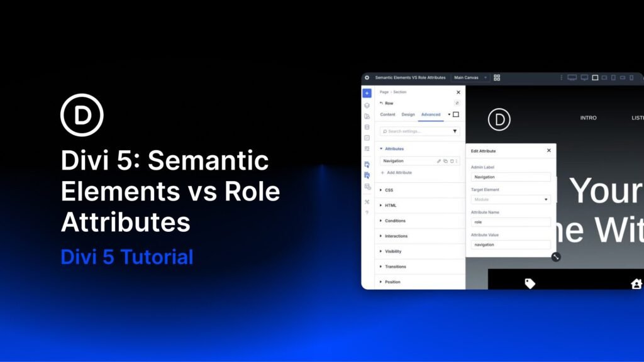
Task: Select the pencil edit icon on Navigation attribute
Action: pyautogui.click(x=439, y=161)
